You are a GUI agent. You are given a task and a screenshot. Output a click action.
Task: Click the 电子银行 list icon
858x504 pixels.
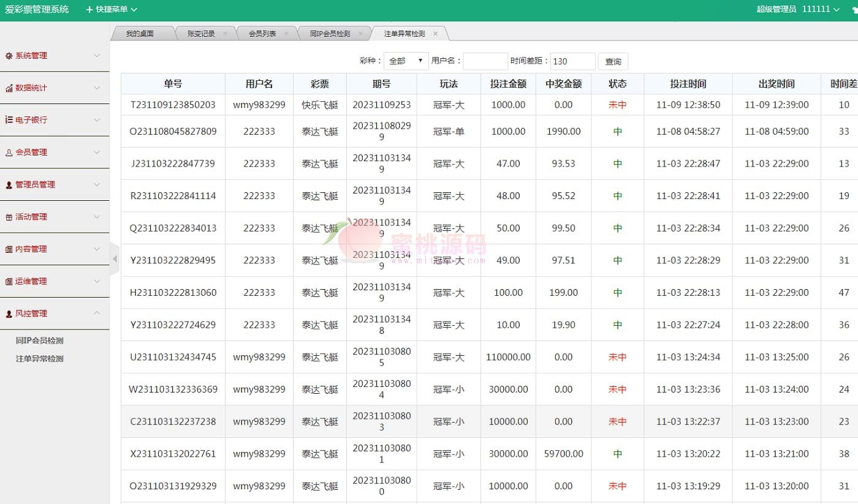click(x=9, y=120)
